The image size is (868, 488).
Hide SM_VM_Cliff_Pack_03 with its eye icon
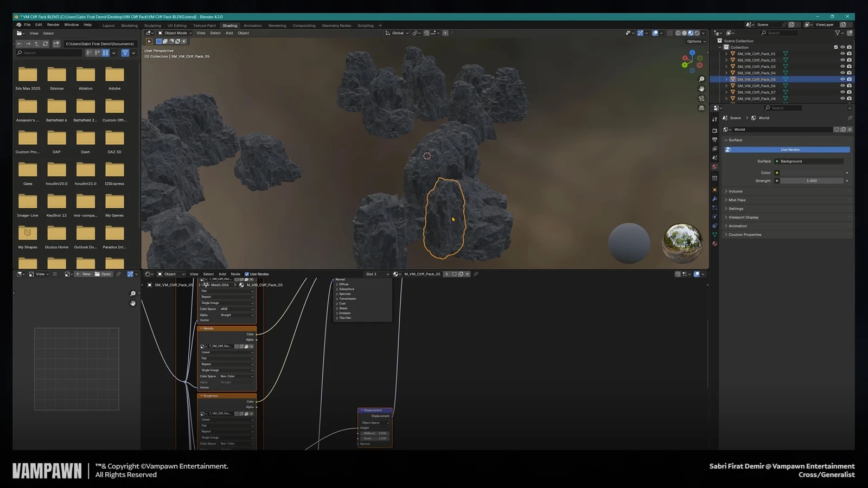click(843, 67)
